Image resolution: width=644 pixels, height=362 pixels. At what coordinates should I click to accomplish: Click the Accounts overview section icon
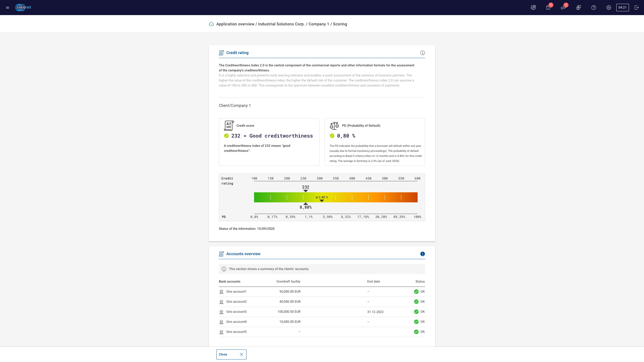(x=221, y=254)
